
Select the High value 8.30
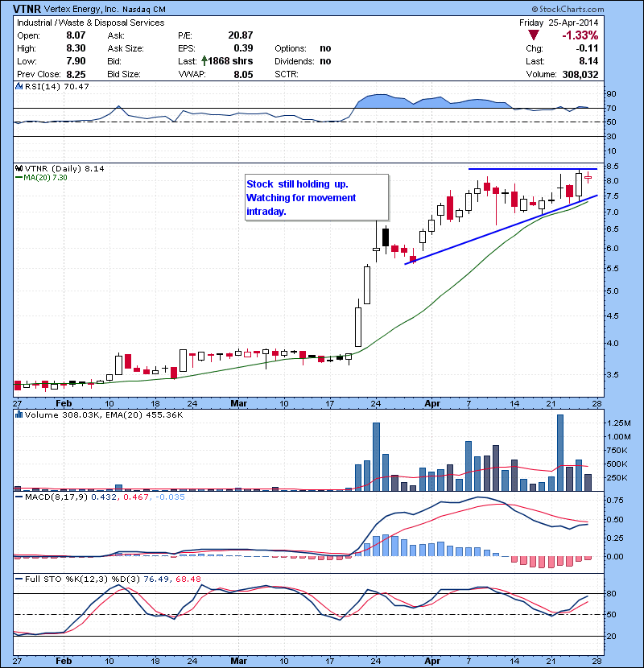(x=76, y=48)
